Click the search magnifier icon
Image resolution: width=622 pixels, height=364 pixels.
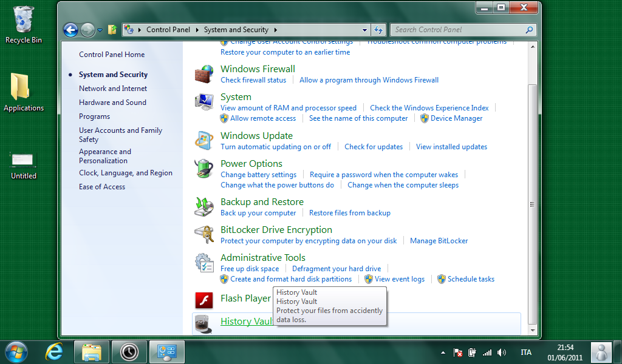click(529, 30)
